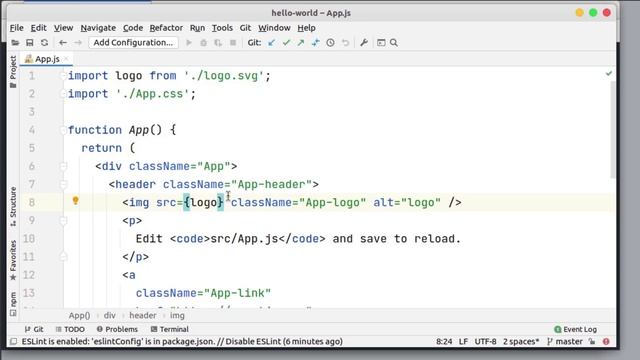This screenshot has height=360, width=640.
Task: Select the App.js editor tab
Action: tap(47, 59)
